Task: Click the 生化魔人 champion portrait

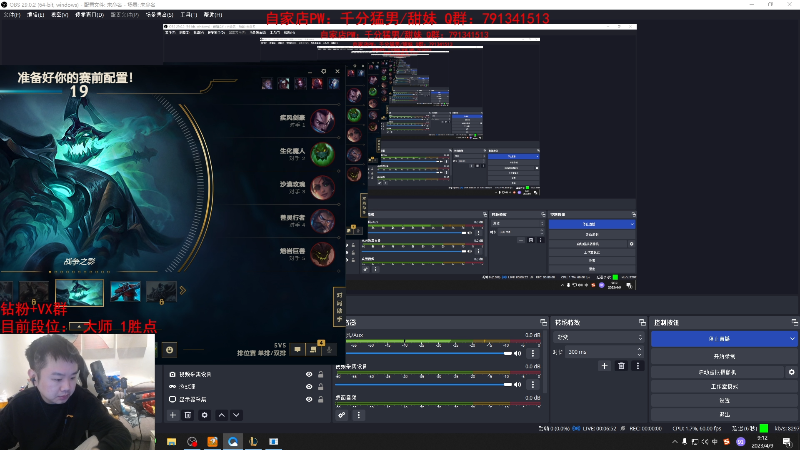Action: pyautogui.click(x=322, y=154)
